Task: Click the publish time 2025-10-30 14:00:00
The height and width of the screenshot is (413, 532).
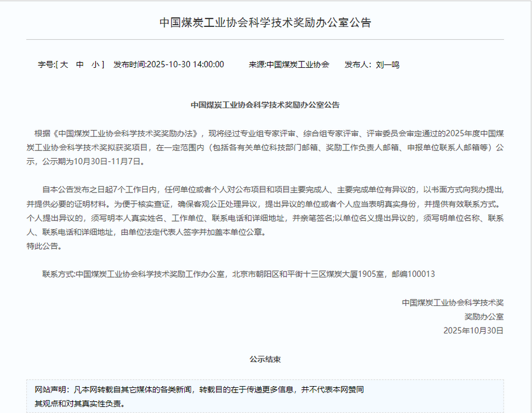Action: pos(185,65)
